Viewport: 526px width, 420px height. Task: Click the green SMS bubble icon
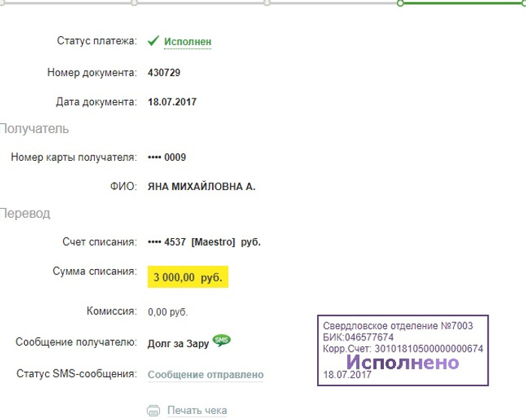(221, 340)
